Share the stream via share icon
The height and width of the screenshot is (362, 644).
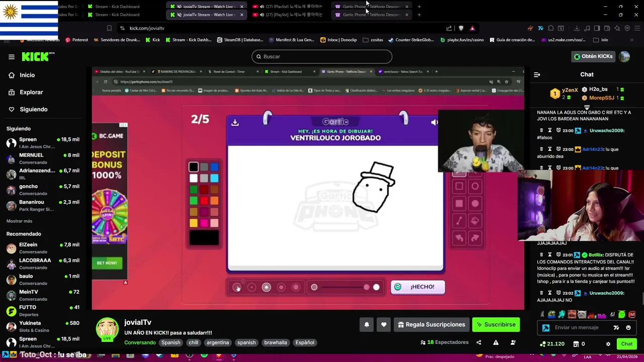(478, 342)
